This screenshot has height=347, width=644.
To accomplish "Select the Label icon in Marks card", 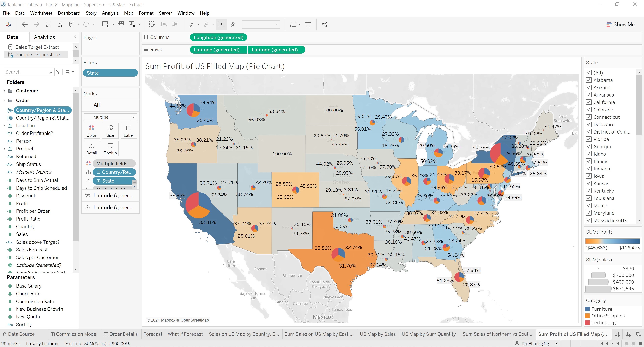I will pos(129,130).
